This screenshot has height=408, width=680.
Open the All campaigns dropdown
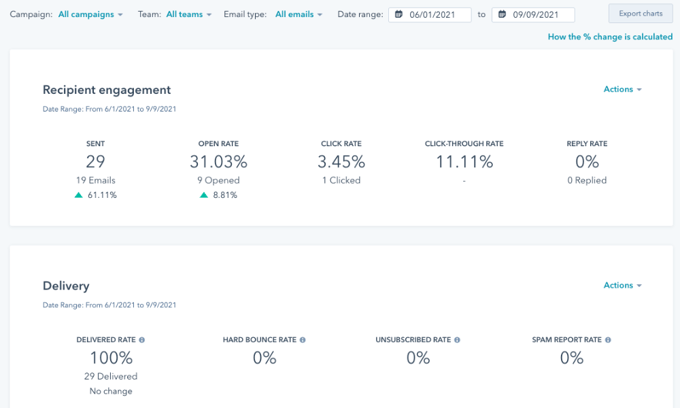tap(90, 14)
